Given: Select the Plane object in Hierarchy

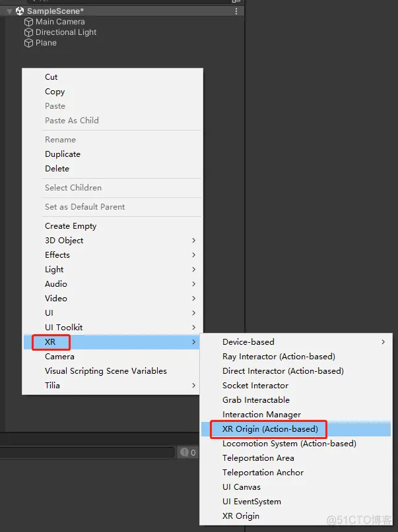Looking at the screenshot, I should pyautogui.click(x=46, y=43).
